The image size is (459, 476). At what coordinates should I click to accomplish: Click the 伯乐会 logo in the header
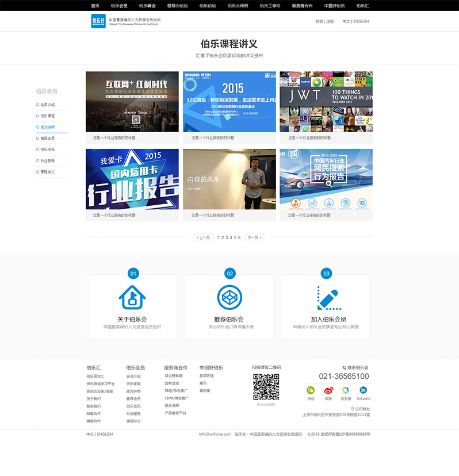(98, 21)
